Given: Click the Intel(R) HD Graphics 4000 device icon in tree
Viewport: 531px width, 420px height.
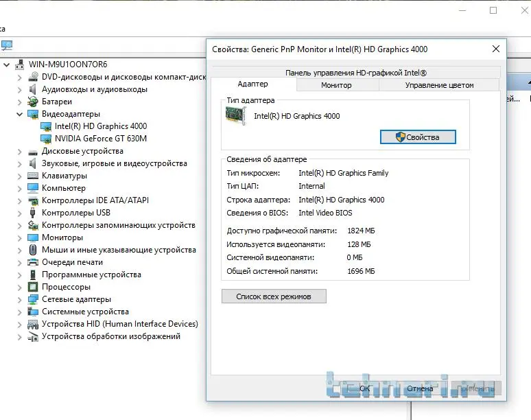Looking at the screenshot, I should (46, 127).
